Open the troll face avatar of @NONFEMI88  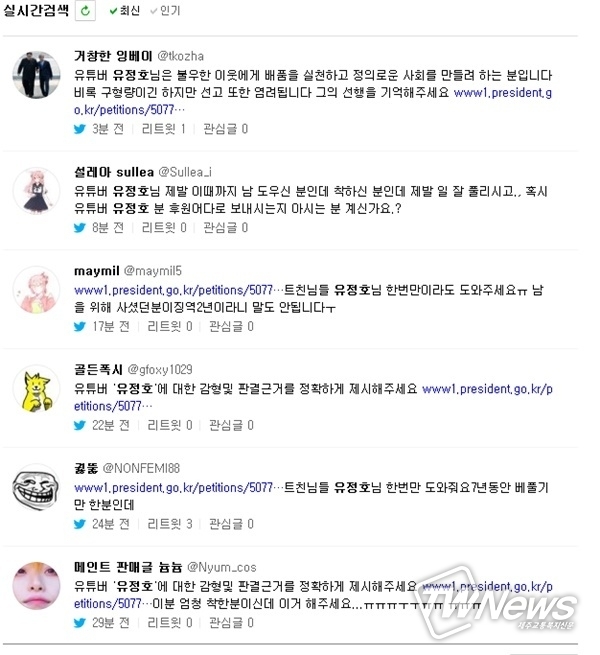[x=36, y=487]
